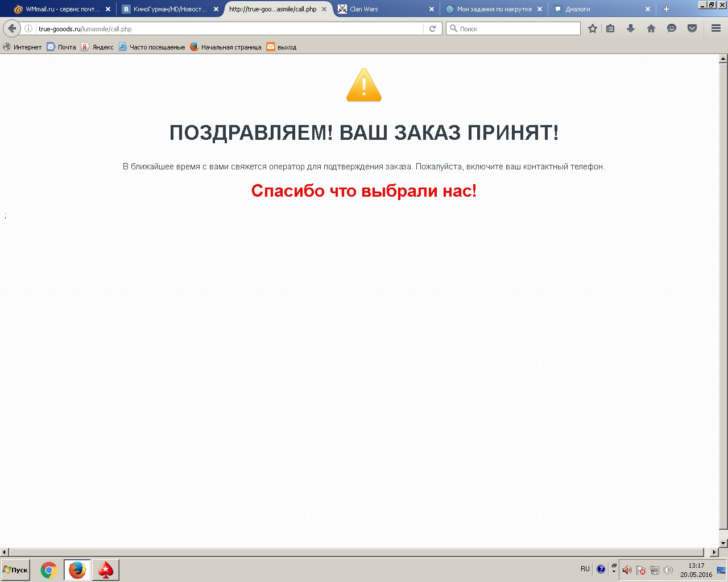Click the Спасибо что выбрали нас! text
The height and width of the screenshot is (582, 728).
click(364, 190)
